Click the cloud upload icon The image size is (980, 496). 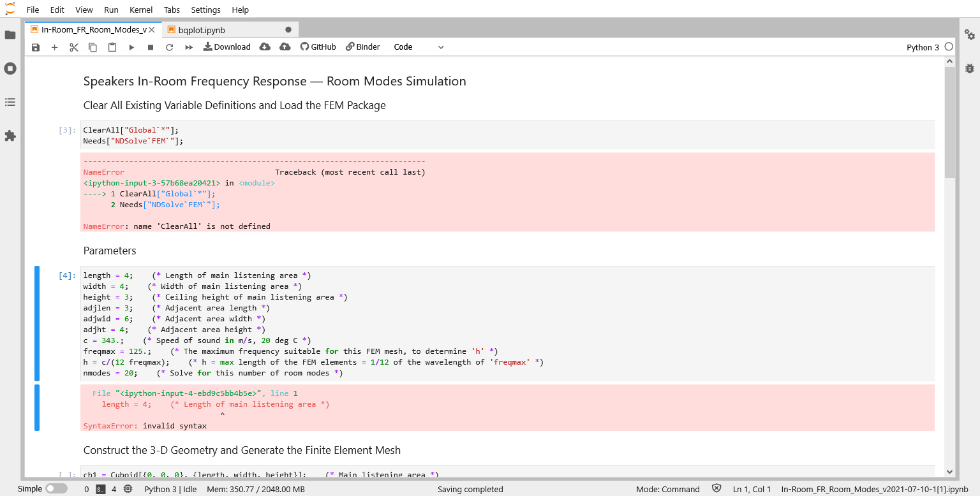(285, 47)
